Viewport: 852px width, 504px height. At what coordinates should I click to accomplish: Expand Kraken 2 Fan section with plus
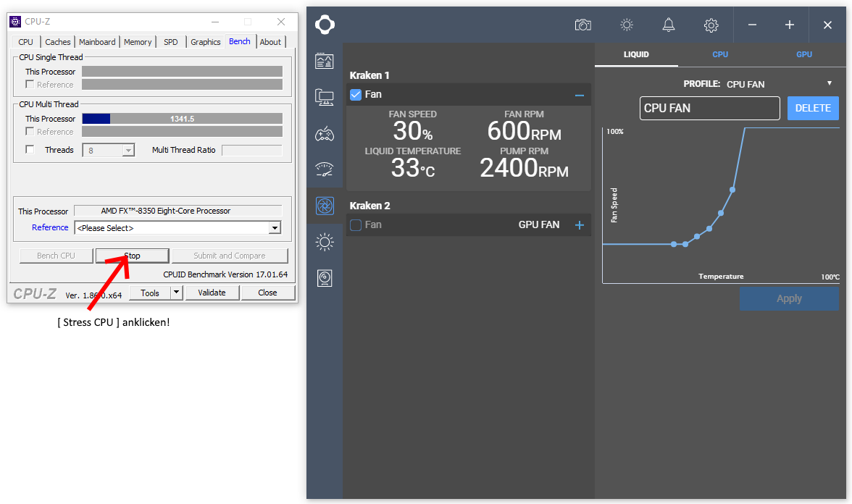coord(580,224)
